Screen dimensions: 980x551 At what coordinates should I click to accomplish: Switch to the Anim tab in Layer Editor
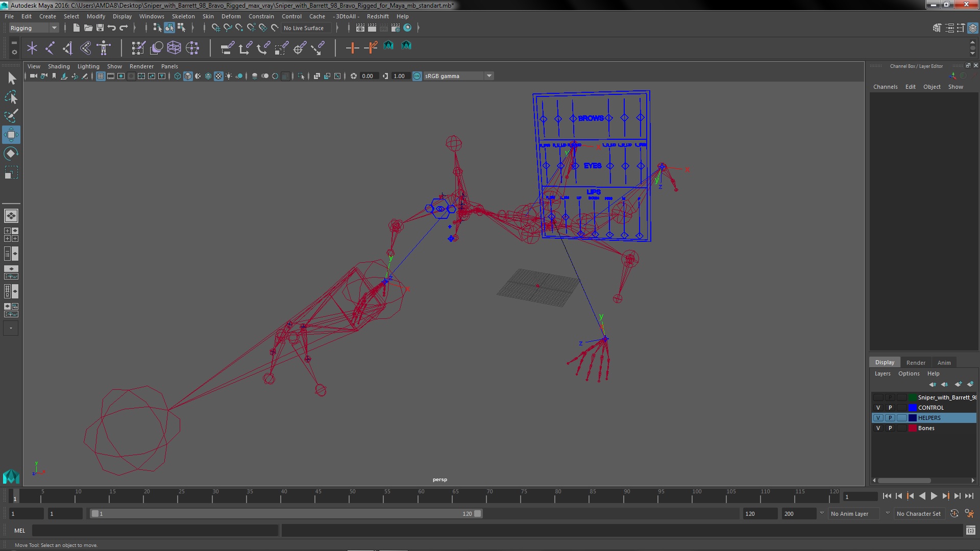(x=944, y=362)
